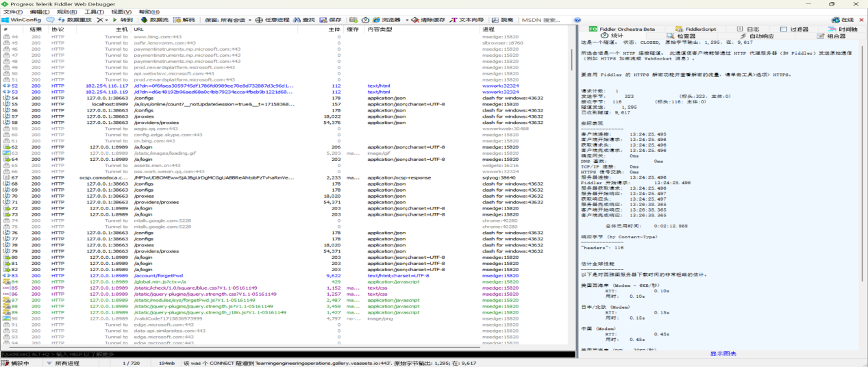This screenshot has height=367, width=868.
Task: Open the 文件 (File) menu
Action: (14, 12)
